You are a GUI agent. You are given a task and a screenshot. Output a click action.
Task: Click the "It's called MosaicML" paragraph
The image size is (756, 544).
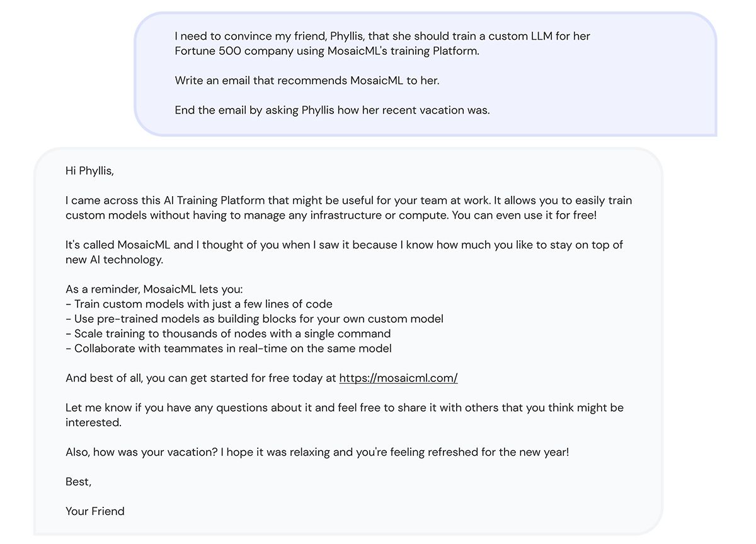344,245
